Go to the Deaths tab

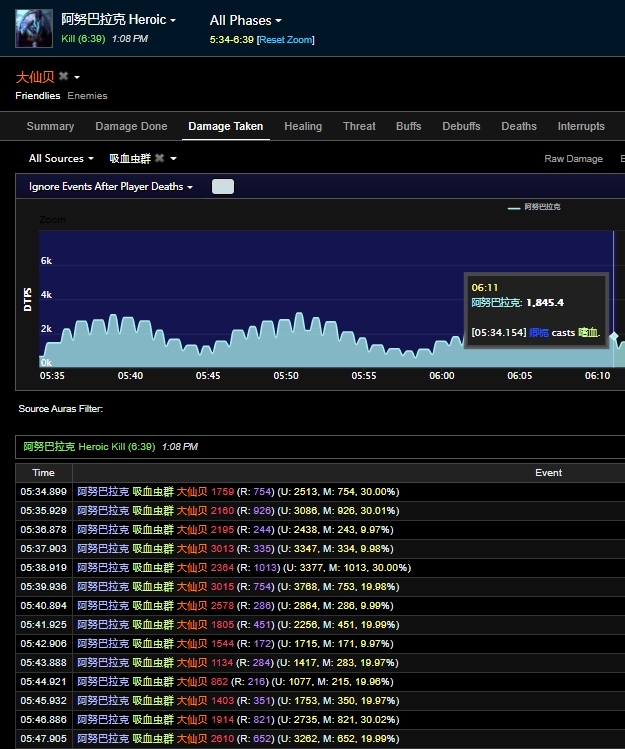[519, 126]
